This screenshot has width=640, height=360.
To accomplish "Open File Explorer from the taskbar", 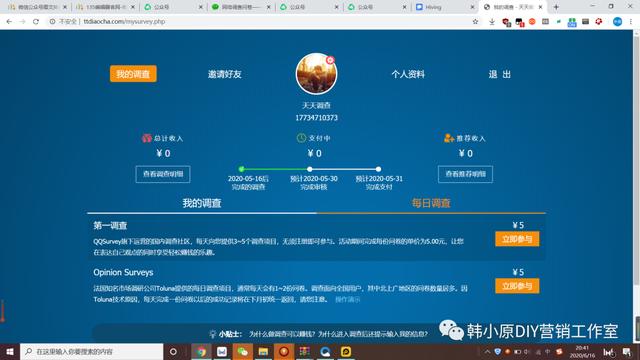I will [x=263, y=351].
